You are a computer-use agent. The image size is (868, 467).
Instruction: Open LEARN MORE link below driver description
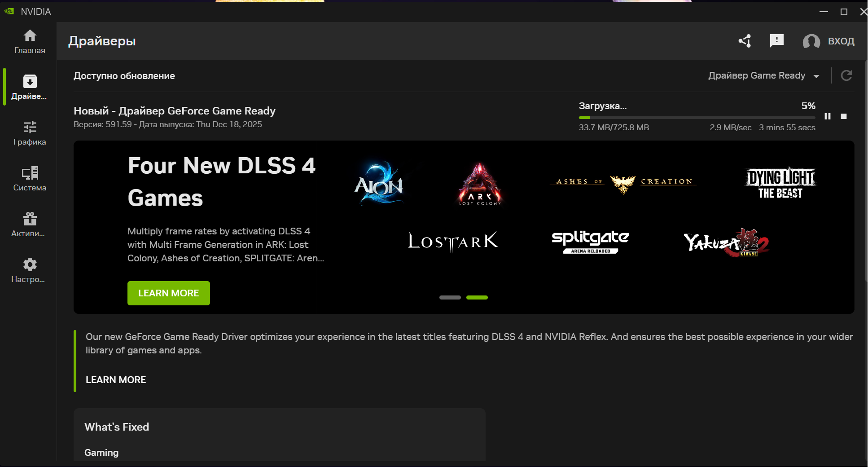[x=116, y=380]
